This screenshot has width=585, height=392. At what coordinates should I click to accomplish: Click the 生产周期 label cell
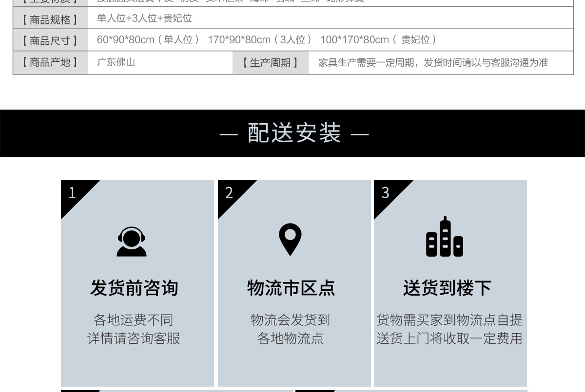tap(270, 63)
